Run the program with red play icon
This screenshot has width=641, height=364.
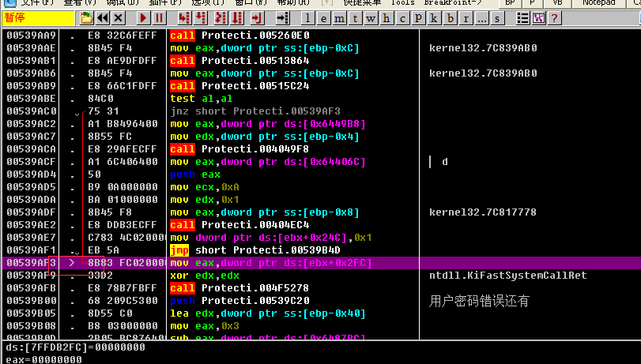pos(142,17)
